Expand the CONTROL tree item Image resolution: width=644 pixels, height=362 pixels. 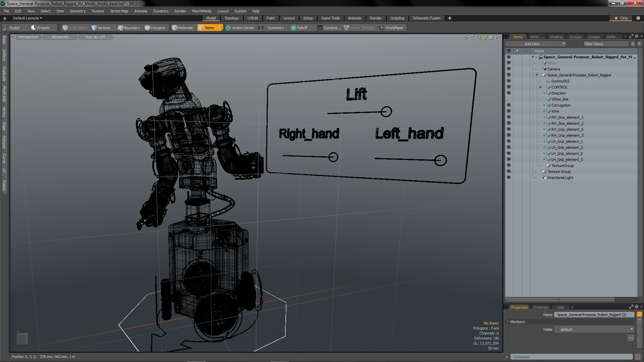[541, 87]
